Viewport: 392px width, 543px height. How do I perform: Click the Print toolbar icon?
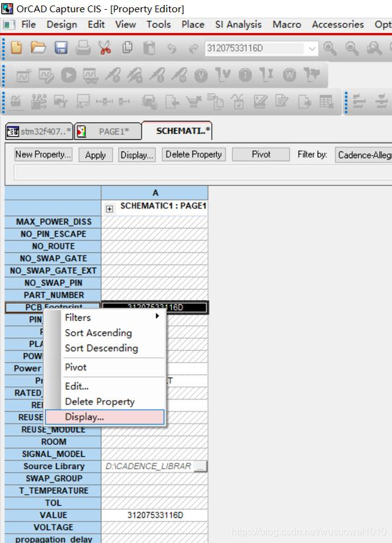[83, 48]
